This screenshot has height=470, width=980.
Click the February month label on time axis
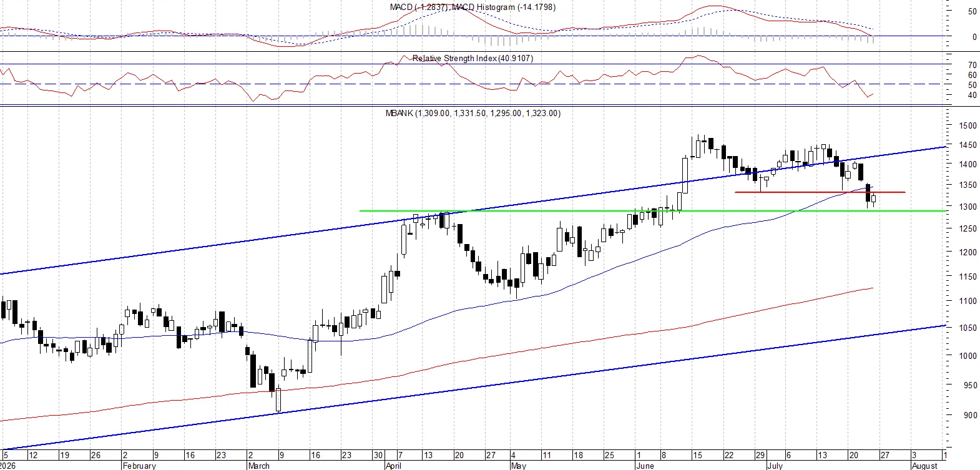[139, 466]
